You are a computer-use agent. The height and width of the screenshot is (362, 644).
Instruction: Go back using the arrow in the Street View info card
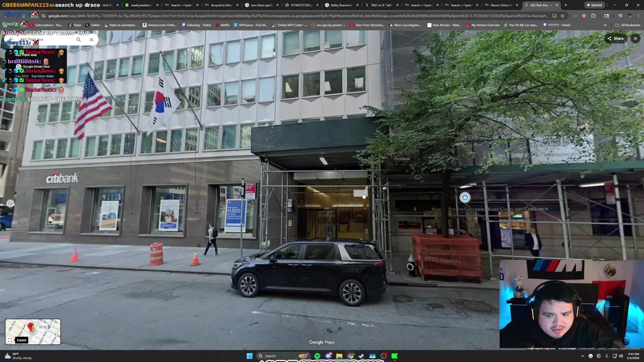(x=11, y=40)
